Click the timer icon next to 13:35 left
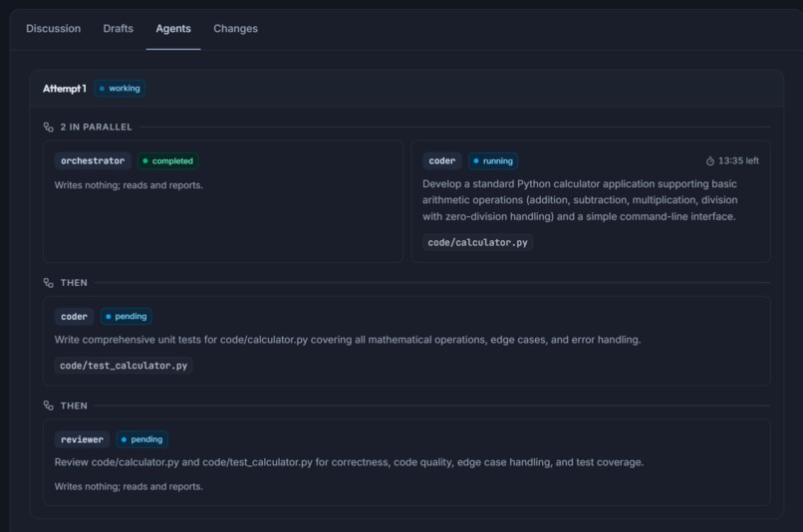Image resolution: width=803 pixels, height=532 pixels. 710,161
